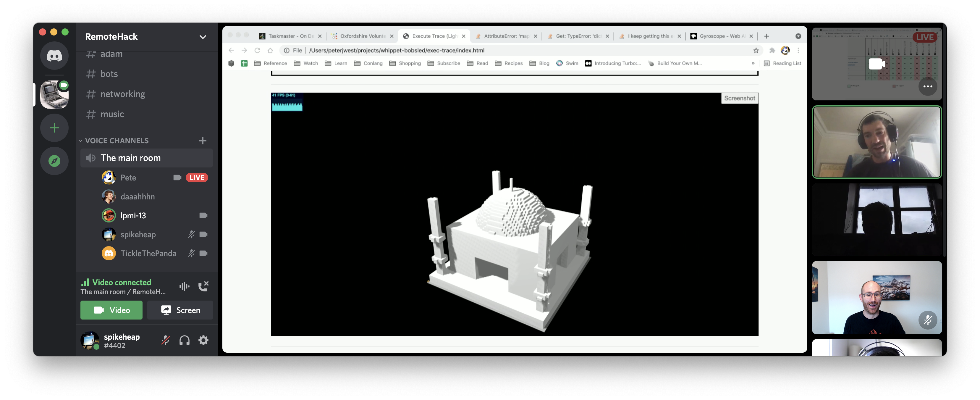Screen dimensions: 980x400
Task: Click browser forward arrow
Action: click(x=244, y=50)
